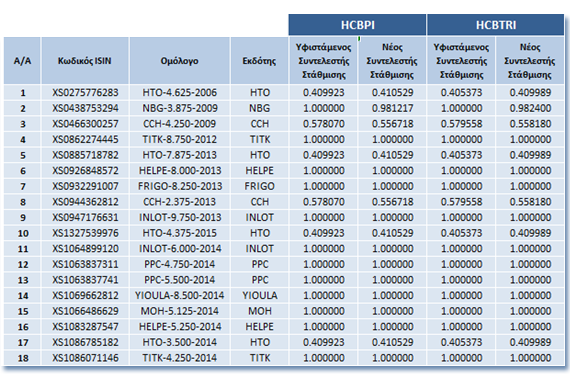Select ISIN cell XS0466300257

click(85, 124)
